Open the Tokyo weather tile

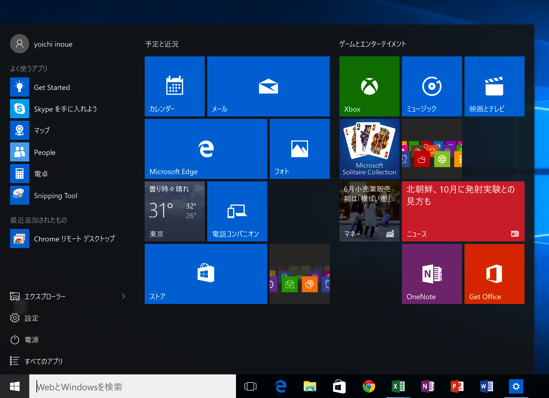(x=175, y=211)
